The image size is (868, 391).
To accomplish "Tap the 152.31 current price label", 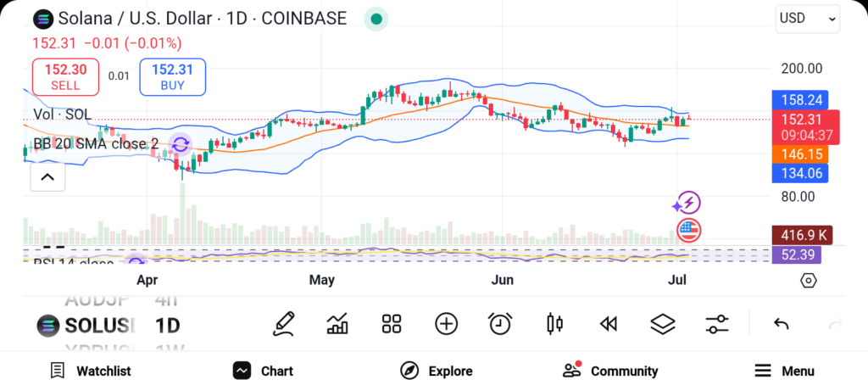I will click(x=805, y=127).
